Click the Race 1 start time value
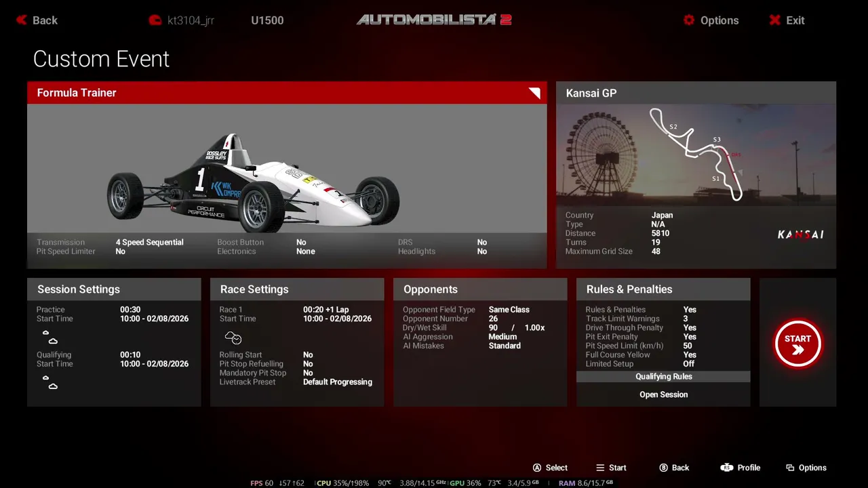 tap(337, 319)
